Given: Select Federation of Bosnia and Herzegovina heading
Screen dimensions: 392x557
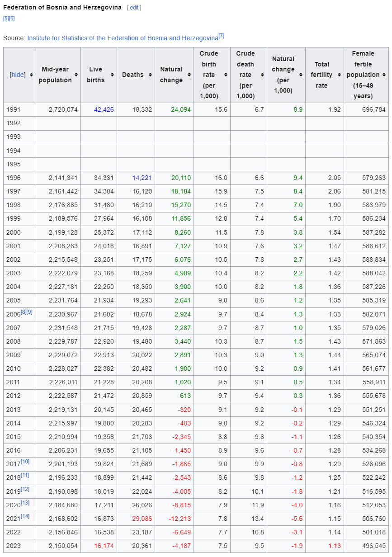Looking at the screenshot, I should (x=62, y=8).
